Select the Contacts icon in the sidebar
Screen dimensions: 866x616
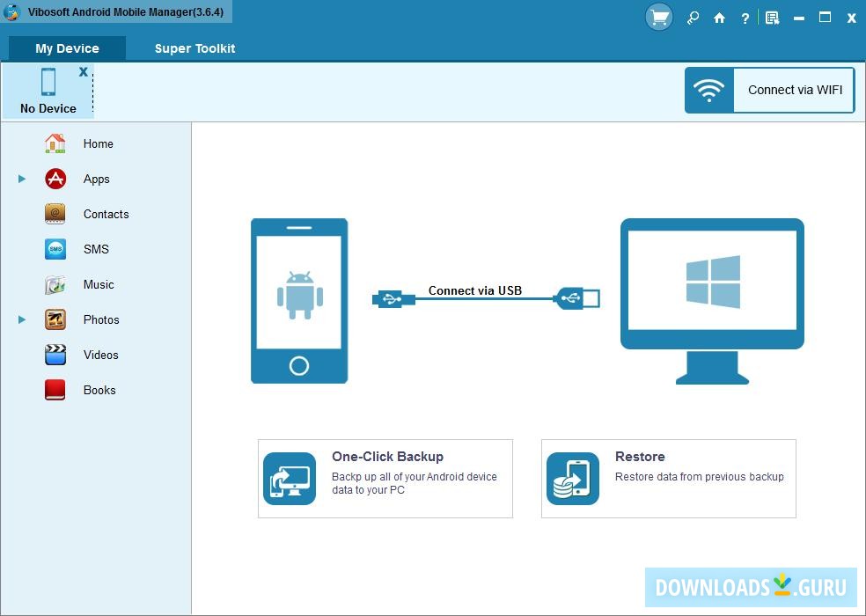click(x=54, y=214)
